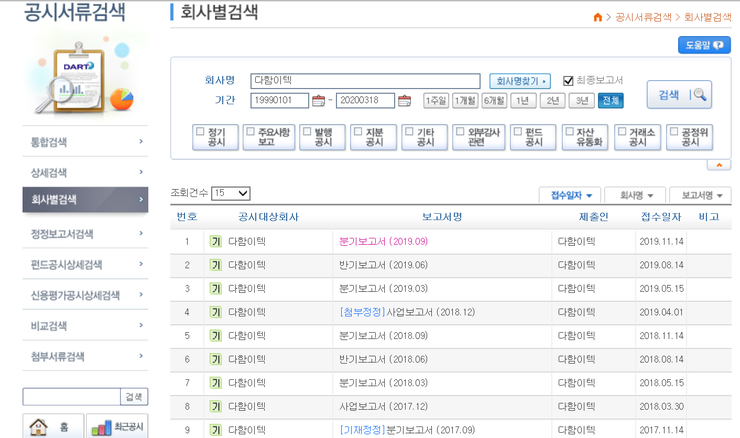This screenshot has width=740, height=438.
Task: Check the 외부감사관련 filter checkbox
Action: pyautogui.click(x=460, y=131)
